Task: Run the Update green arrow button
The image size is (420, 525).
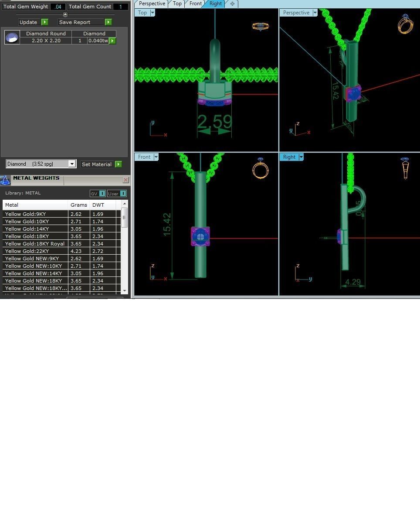Action: (45, 22)
